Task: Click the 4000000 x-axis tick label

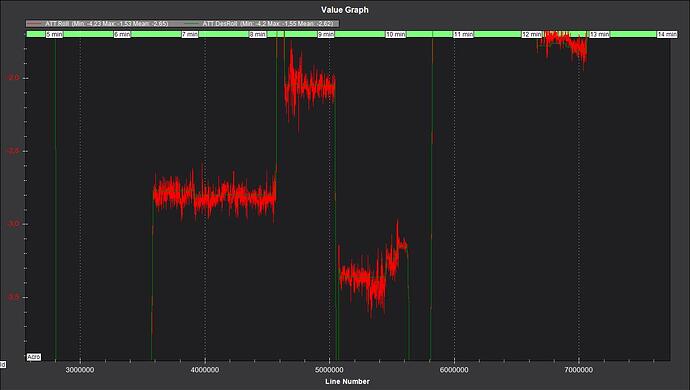Action: tap(205, 370)
